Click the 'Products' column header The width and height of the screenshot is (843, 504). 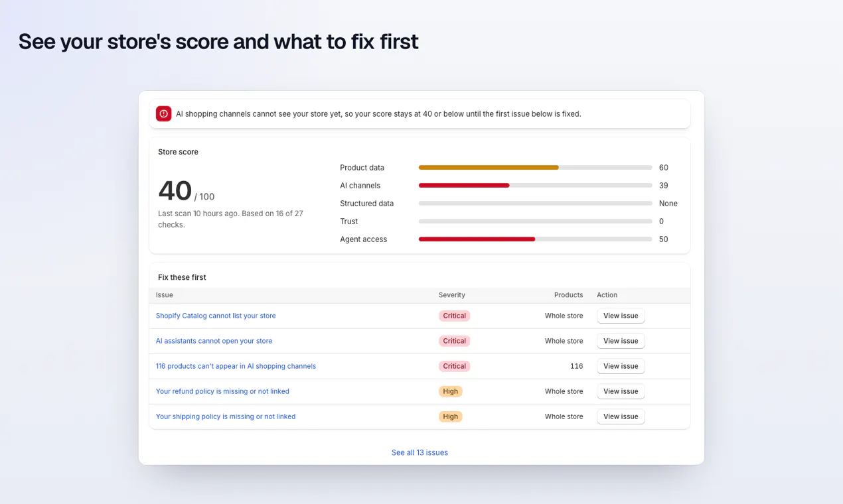pyautogui.click(x=569, y=295)
